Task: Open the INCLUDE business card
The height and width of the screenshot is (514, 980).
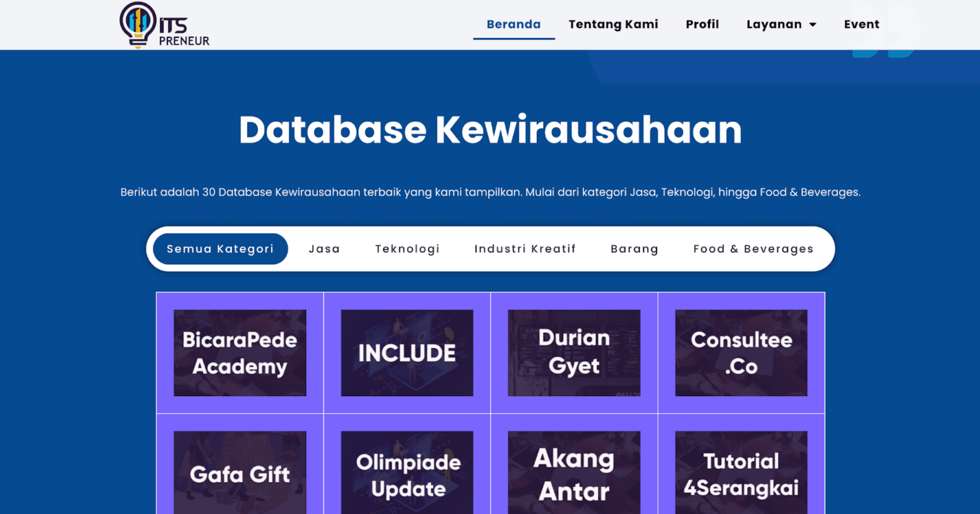Action: (x=407, y=353)
